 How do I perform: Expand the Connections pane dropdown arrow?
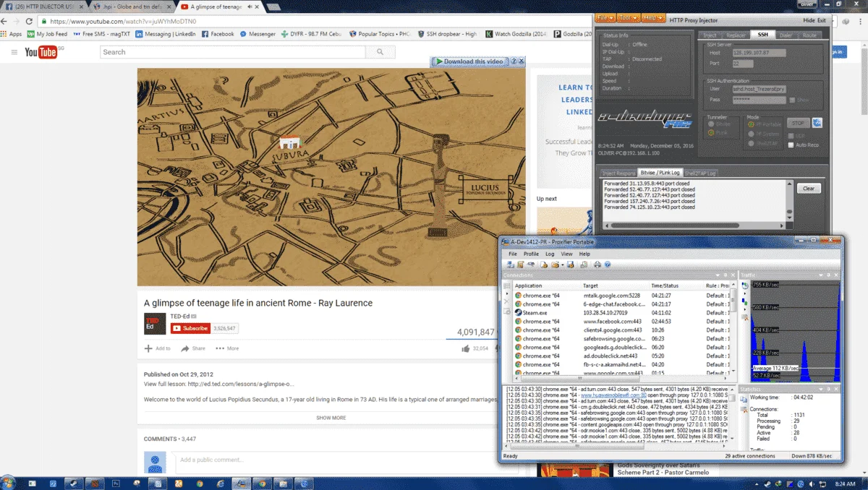[718, 275]
